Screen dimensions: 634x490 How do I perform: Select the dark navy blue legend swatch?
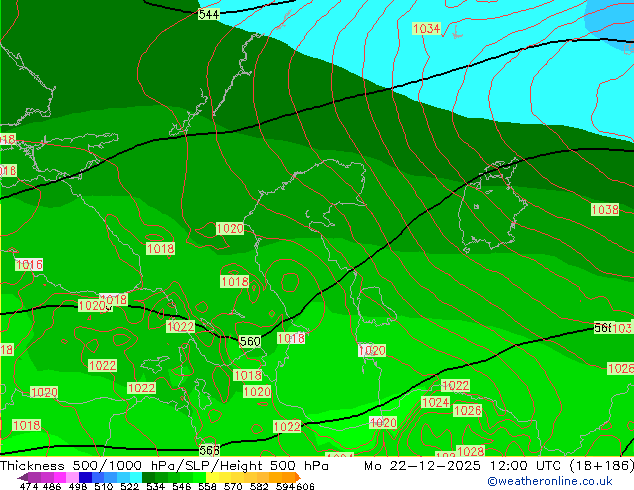tap(85, 477)
